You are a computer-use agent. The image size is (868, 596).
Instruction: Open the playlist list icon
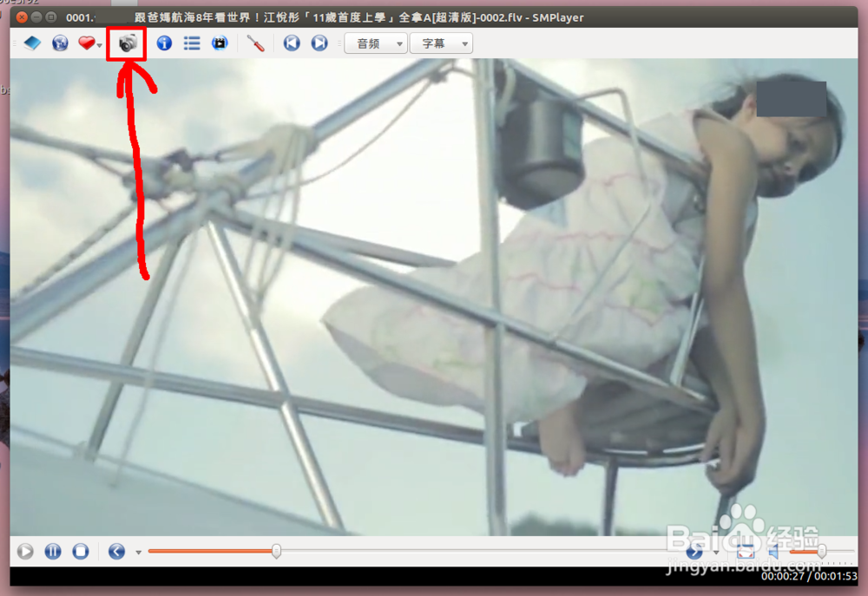[192, 43]
